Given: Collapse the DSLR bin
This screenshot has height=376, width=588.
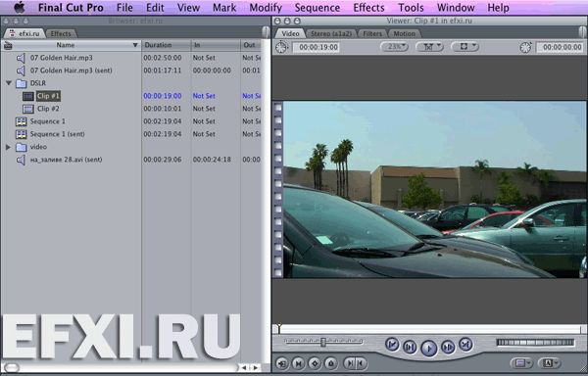Looking at the screenshot, I should (8, 83).
